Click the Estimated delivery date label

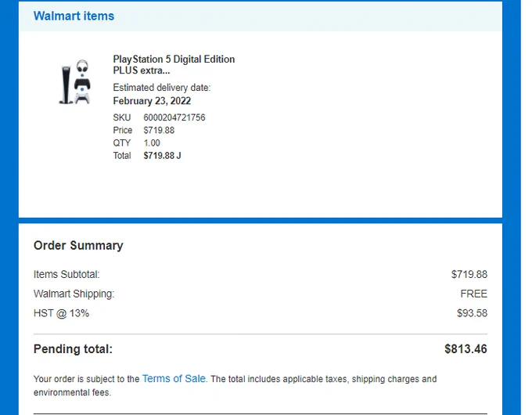[161, 88]
